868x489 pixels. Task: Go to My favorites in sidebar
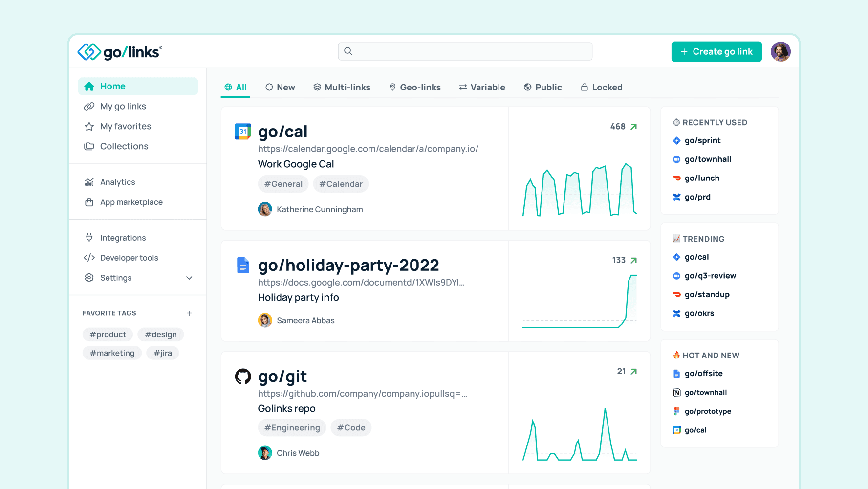pyautogui.click(x=126, y=126)
